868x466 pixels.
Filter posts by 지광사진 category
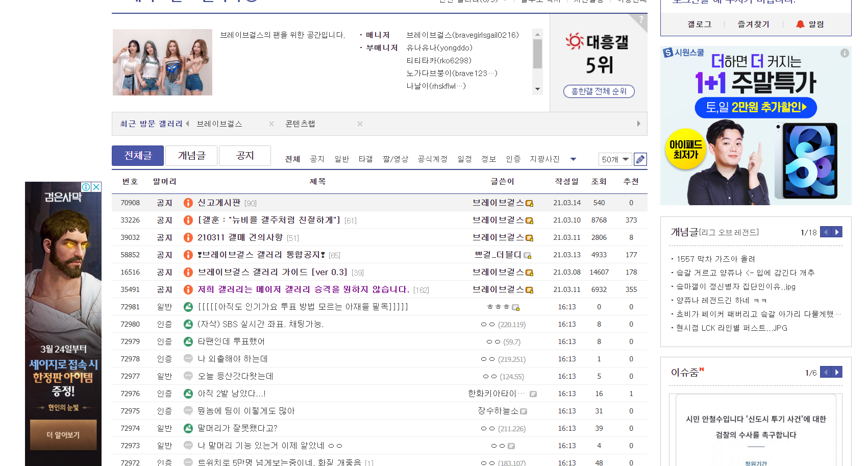pyautogui.click(x=544, y=159)
